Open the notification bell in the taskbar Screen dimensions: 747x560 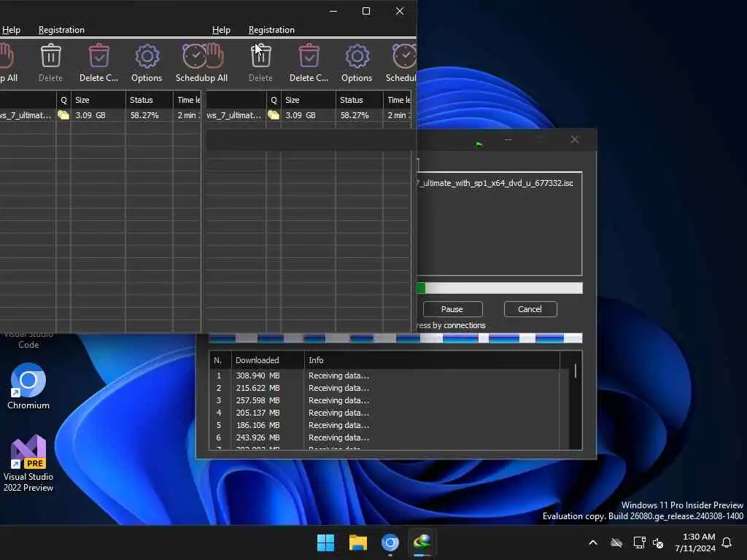[x=727, y=542]
